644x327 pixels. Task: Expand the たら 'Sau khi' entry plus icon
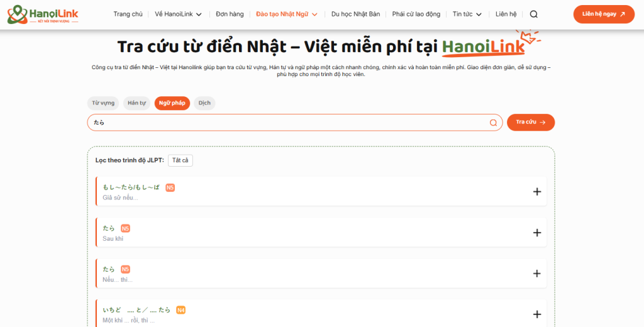(x=537, y=233)
